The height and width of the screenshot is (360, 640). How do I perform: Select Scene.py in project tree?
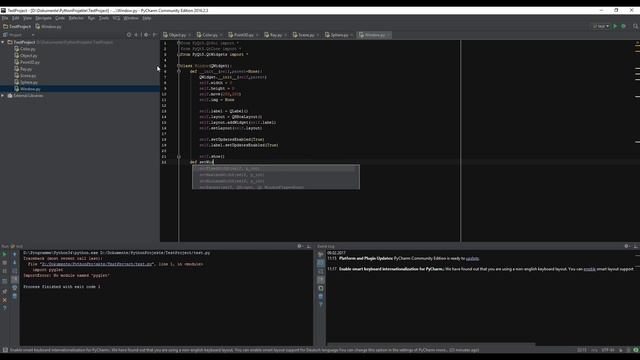coord(25,76)
